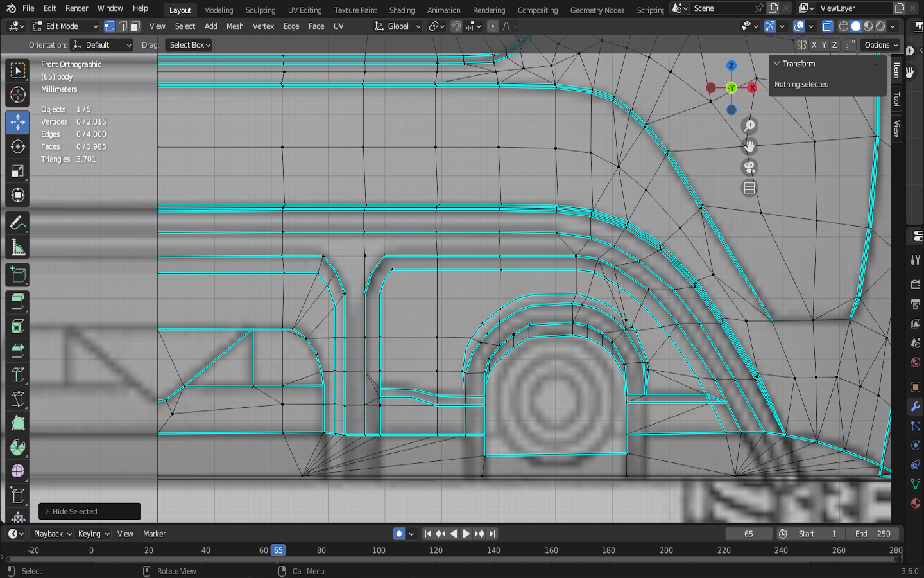The image size is (924, 578).
Task: Pick the Inset Faces tool
Action: click(18, 326)
